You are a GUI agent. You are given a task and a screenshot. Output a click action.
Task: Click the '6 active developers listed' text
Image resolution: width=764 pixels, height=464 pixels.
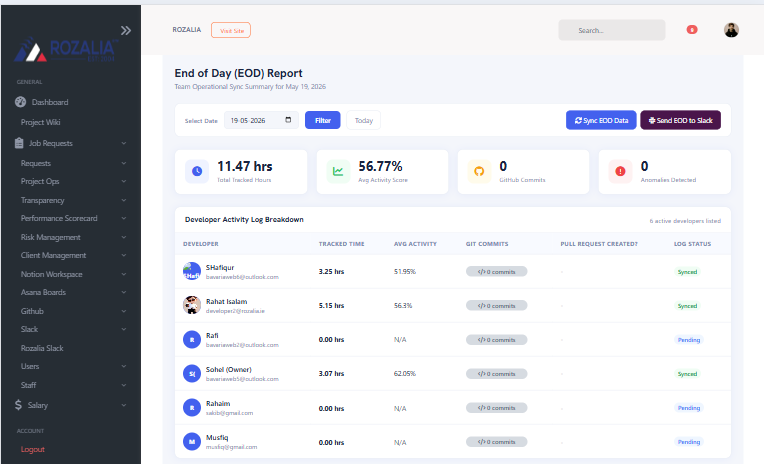click(x=685, y=221)
